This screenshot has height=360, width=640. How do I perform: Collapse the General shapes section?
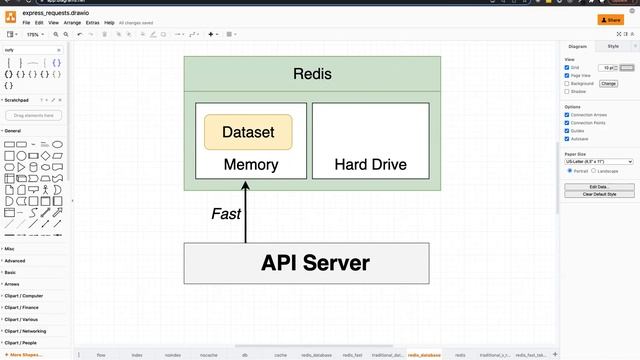pyautogui.click(x=12, y=131)
